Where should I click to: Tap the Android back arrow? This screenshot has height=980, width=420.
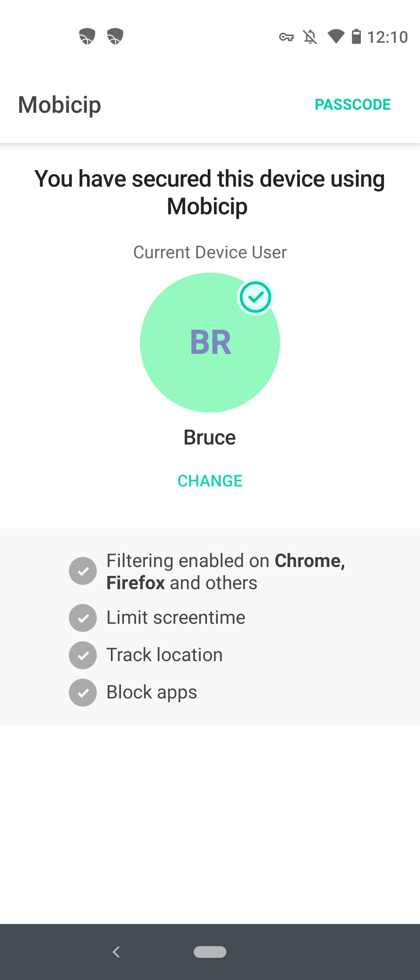(x=116, y=952)
